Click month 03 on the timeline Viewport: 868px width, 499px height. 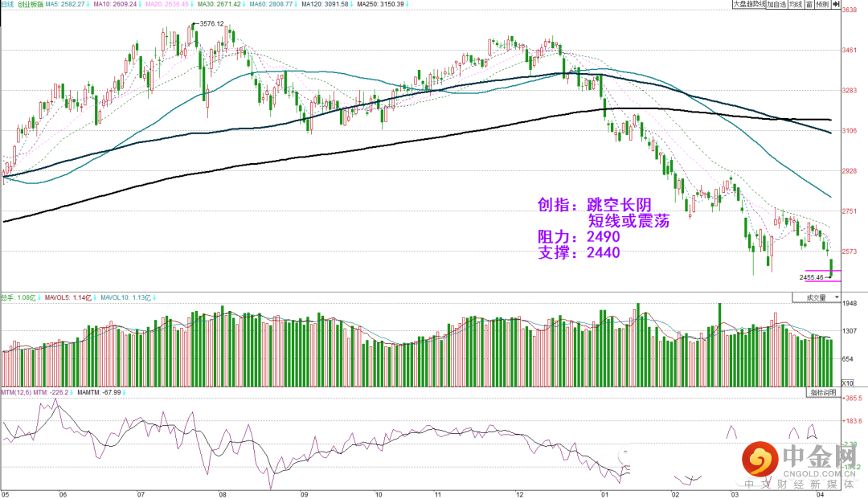point(734,494)
